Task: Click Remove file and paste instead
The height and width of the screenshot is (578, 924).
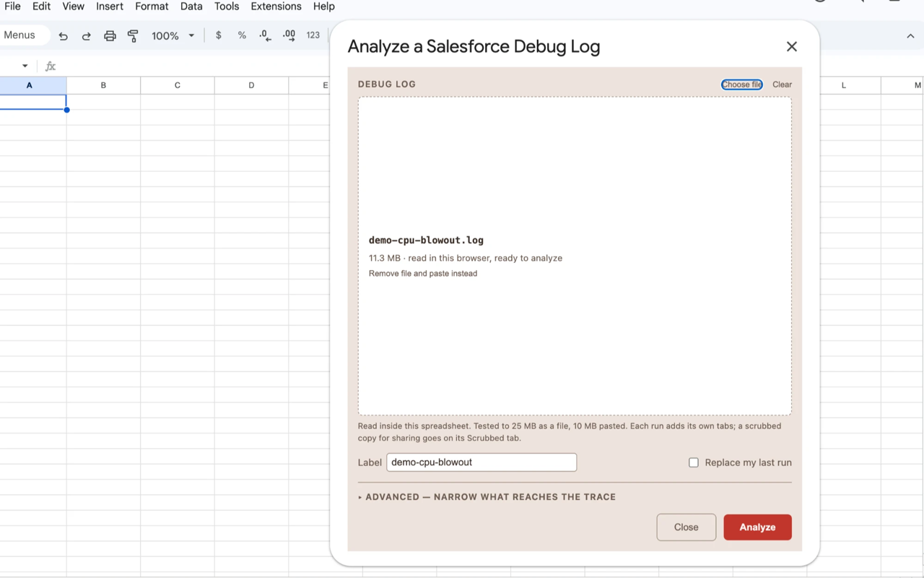Action: tap(423, 274)
